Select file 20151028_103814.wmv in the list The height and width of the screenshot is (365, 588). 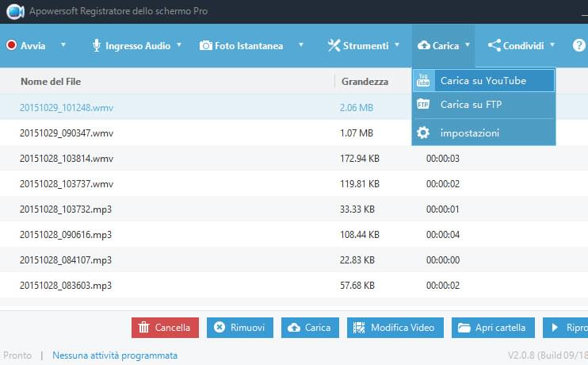pyautogui.click(x=67, y=159)
